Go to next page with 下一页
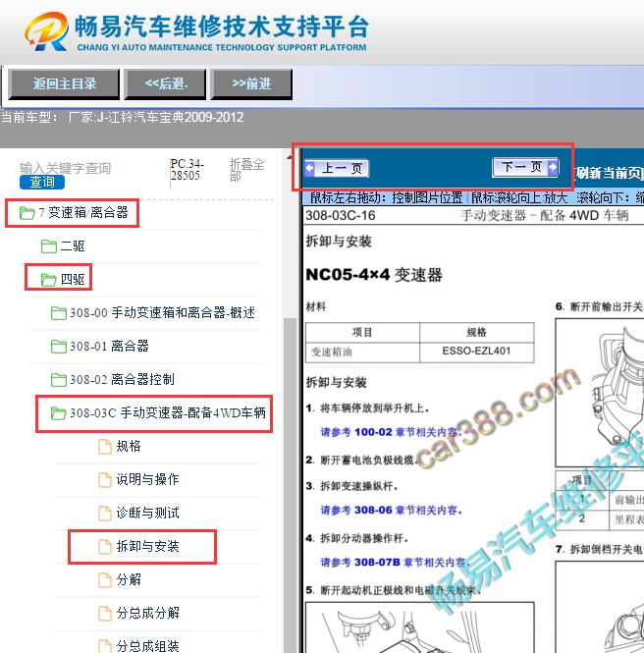This screenshot has width=644, height=653. [x=525, y=167]
